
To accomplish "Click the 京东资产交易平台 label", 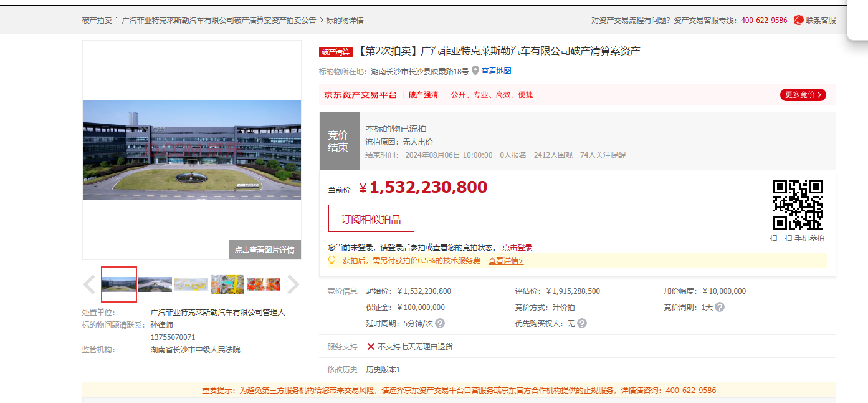I will coord(360,95).
